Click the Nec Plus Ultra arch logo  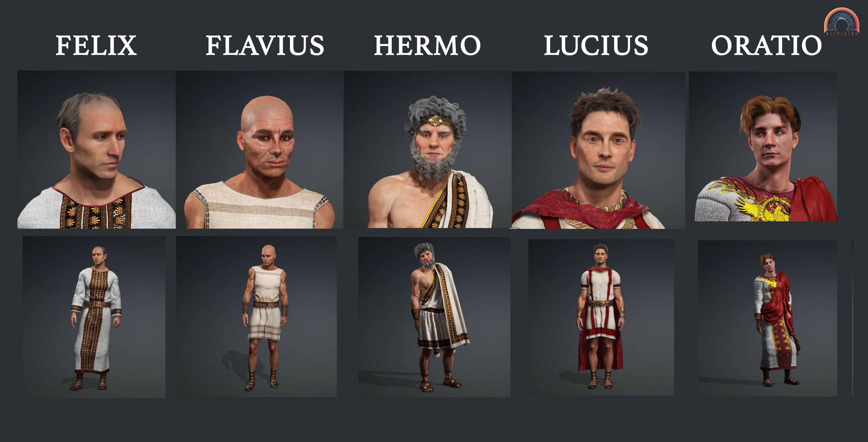pos(841,21)
